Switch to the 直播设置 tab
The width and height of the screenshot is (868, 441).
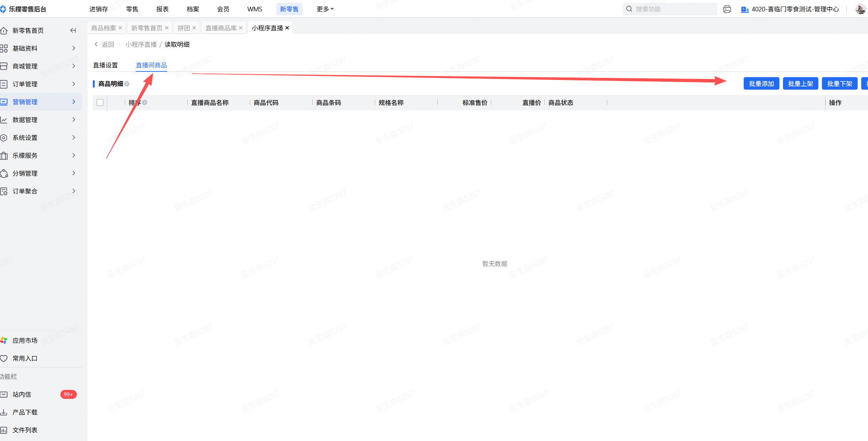click(105, 65)
